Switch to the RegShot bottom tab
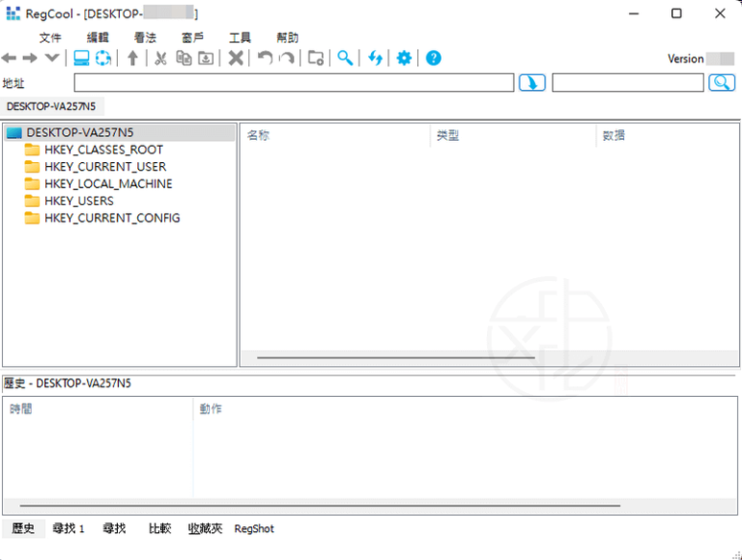Screen dimensions: 742x560 [x=254, y=528]
